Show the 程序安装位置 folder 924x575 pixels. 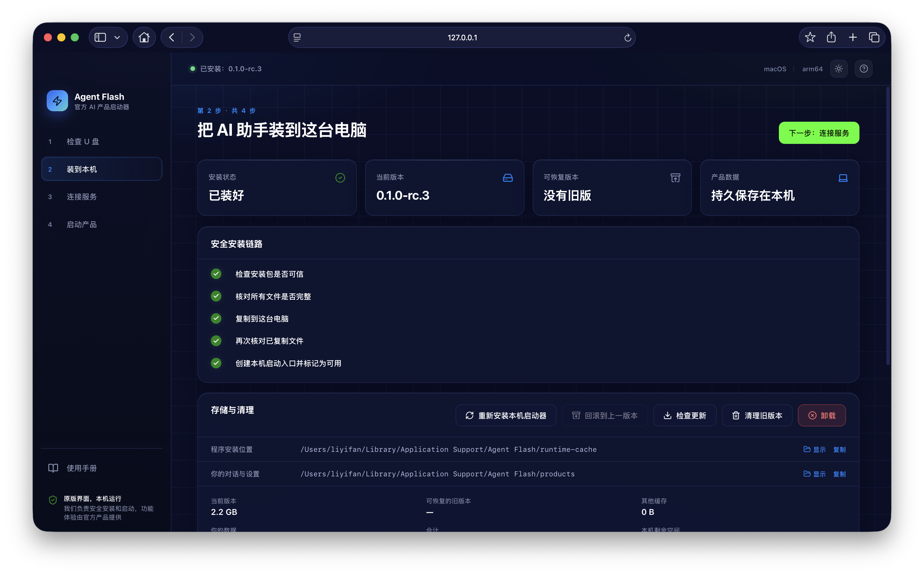click(814, 449)
